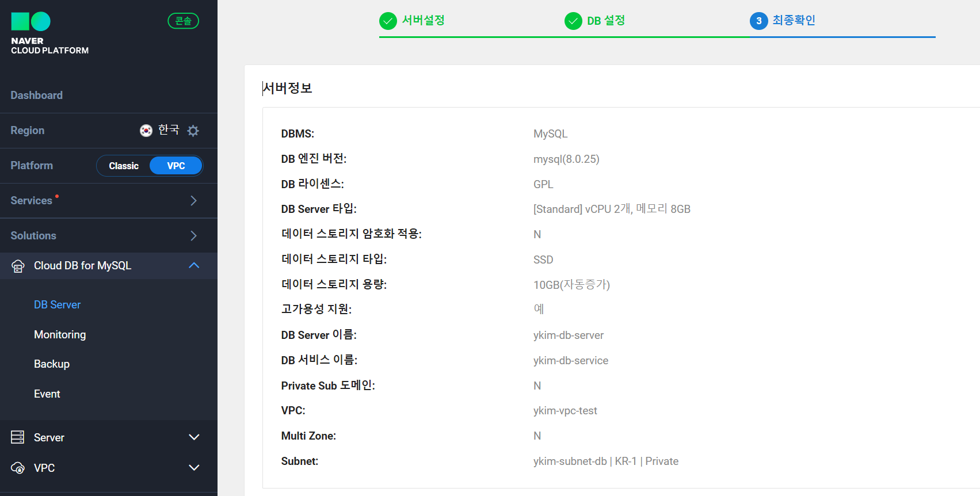Screen dimensions: 980x496
Task: Select the ykim-subnet-db subnet value
Action: (x=606, y=461)
